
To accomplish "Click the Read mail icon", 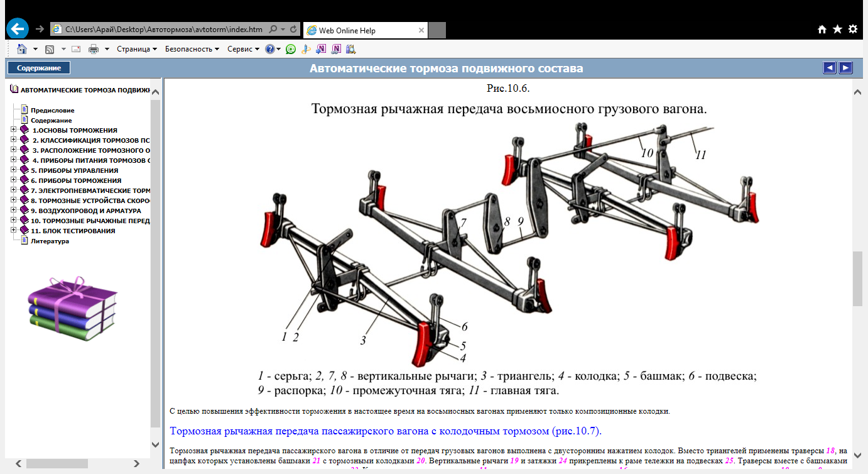I will [76, 49].
